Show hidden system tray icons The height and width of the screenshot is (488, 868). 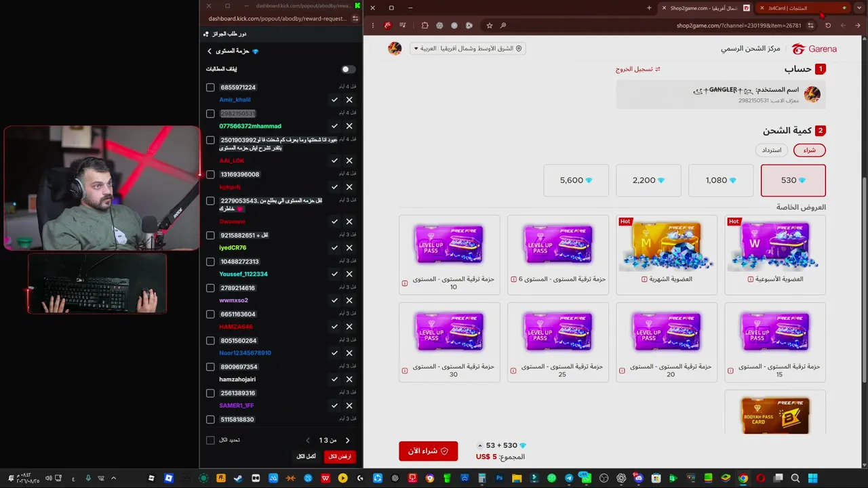click(113, 479)
